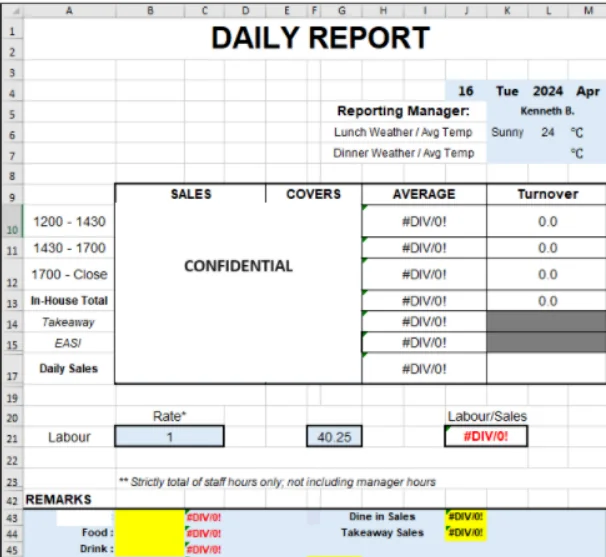606x557 pixels.
Task: Click the DAILY REPORT title cell
Action: point(320,38)
